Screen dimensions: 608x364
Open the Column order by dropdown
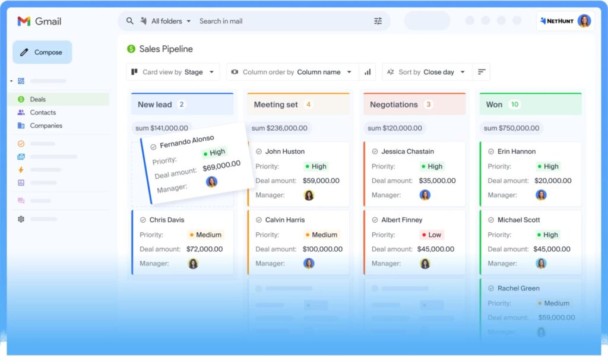click(292, 72)
